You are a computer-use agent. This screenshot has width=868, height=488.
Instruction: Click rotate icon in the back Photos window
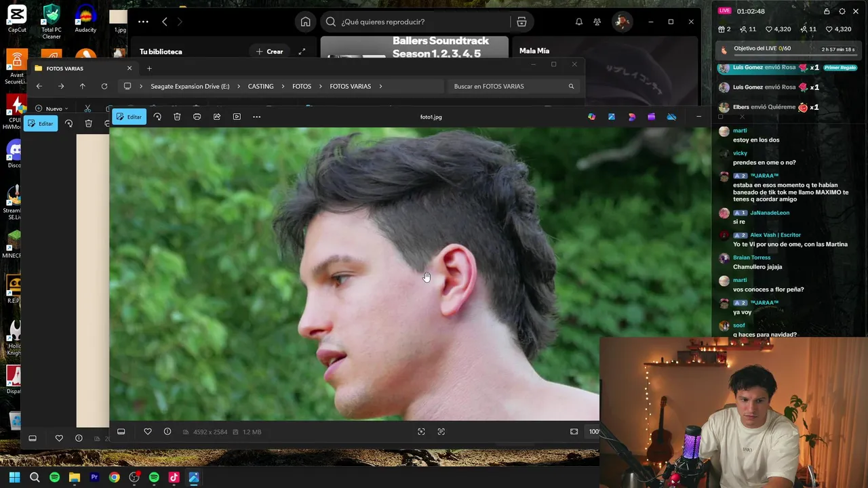pyautogui.click(x=68, y=123)
